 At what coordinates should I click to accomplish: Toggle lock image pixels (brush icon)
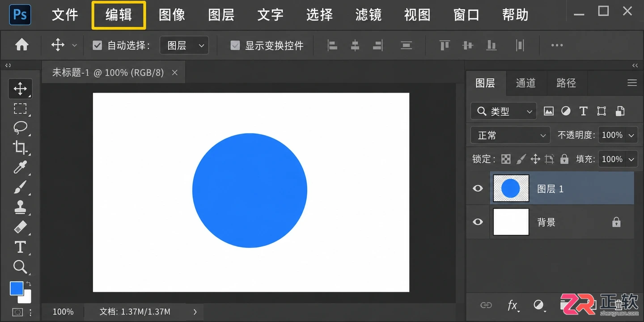(521, 159)
